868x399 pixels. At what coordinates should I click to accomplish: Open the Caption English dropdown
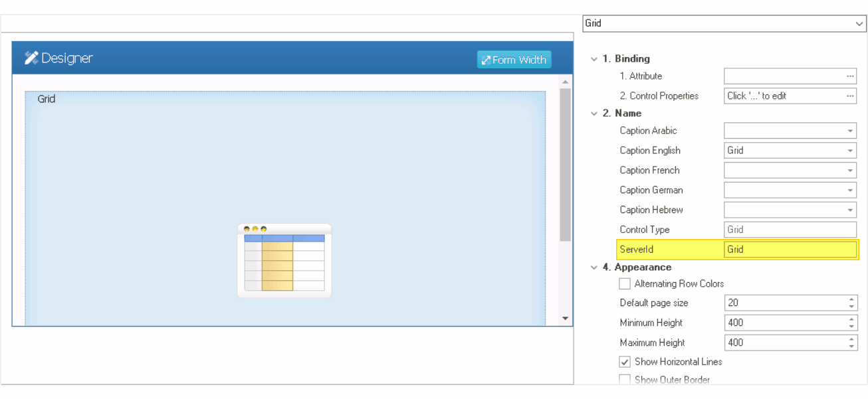[850, 151]
